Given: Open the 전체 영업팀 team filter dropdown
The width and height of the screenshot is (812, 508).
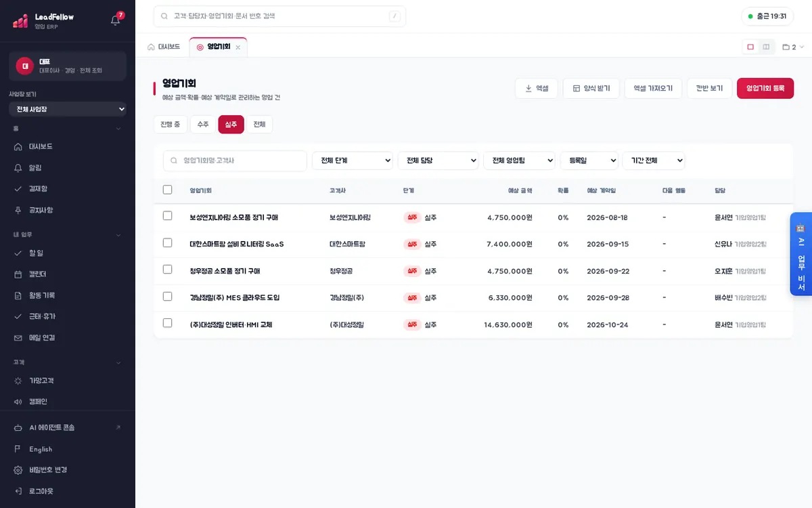Looking at the screenshot, I should click(520, 161).
